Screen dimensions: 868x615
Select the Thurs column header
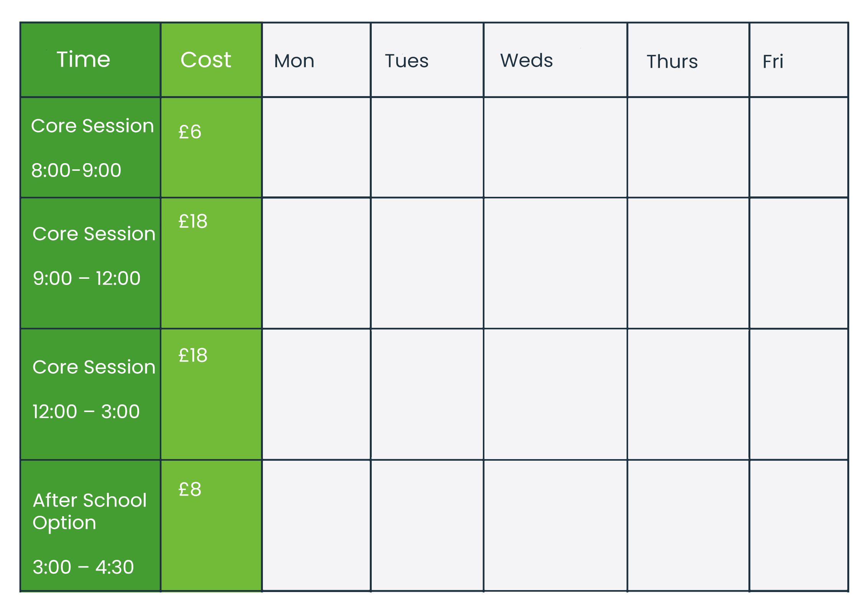click(x=672, y=61)
